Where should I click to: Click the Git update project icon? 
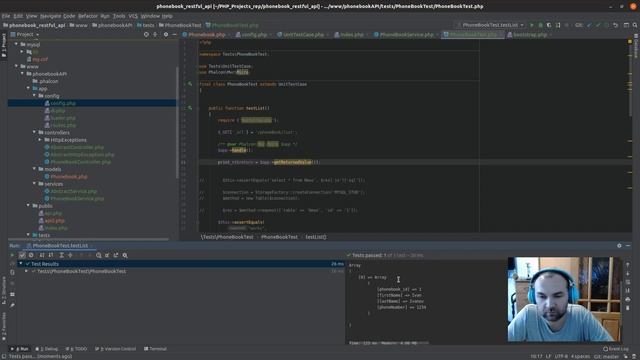(589, 25)
